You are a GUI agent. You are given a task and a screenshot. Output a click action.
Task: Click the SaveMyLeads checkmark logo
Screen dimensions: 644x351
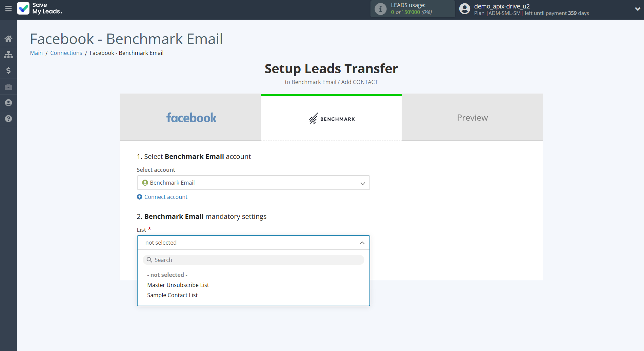[23, 9]
